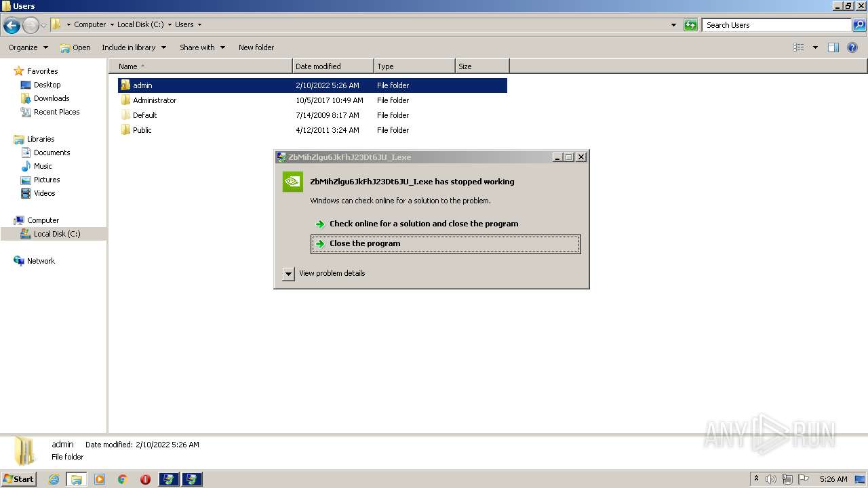Screen dimensions: 868x488
Task: Expand View problem details arrow
Action: tap(288, 274)
